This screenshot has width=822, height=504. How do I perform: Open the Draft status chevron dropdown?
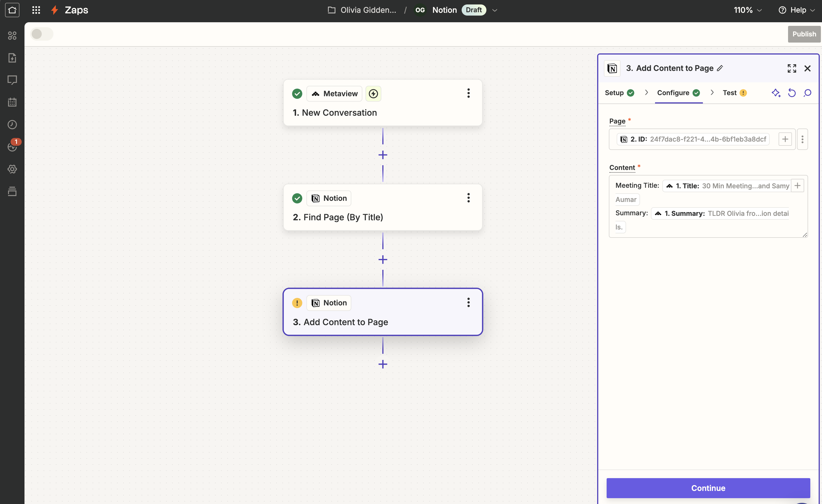pos(495,10)
